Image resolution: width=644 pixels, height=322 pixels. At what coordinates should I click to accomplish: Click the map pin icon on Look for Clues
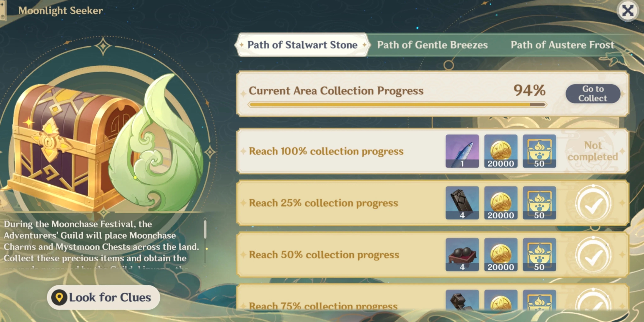coord(59,297)
